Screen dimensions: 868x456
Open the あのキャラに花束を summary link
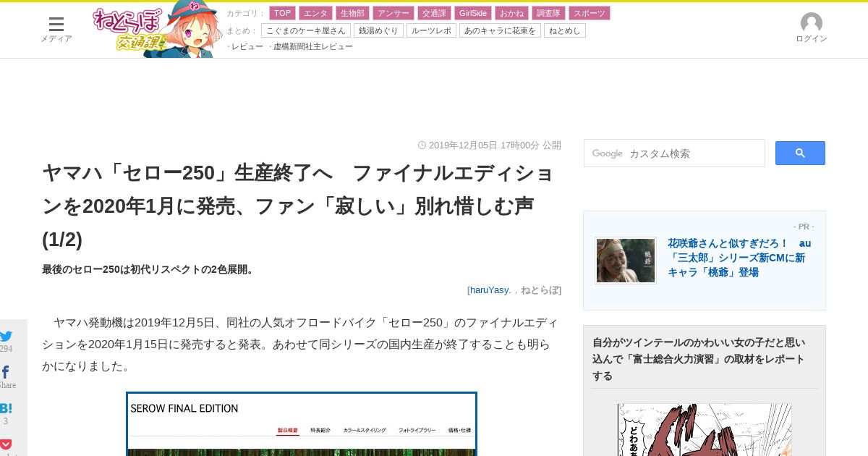point(500,30)
